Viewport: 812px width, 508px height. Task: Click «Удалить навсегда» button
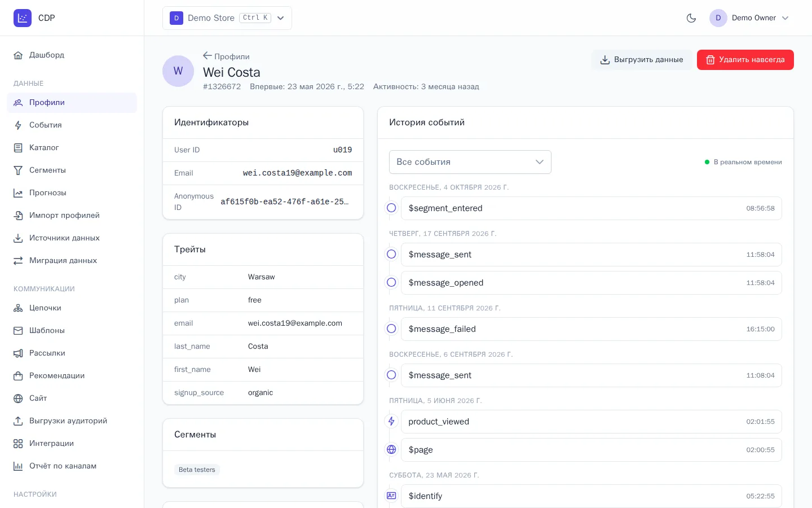pyautogui.click(x=745, y=60)
